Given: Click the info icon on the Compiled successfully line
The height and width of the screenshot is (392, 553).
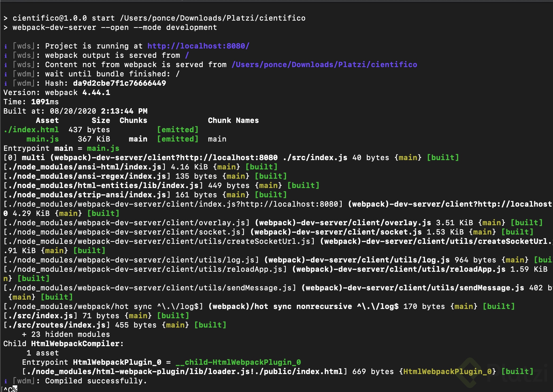Looking at the screenshot, I should point(5,381).
